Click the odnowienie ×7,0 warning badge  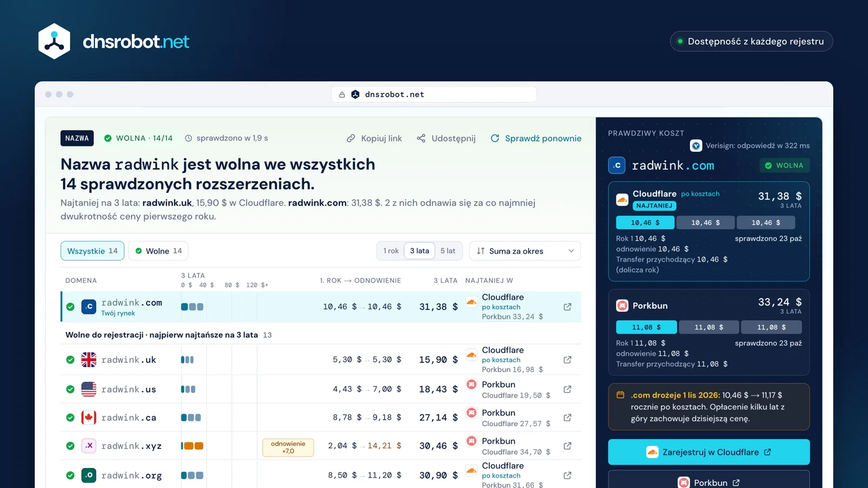[x=288, y=447]
